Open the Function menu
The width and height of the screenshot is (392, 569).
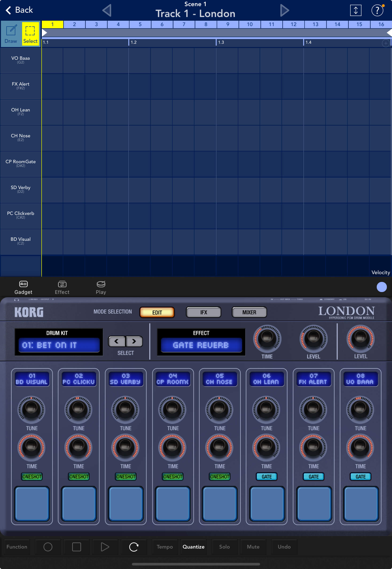point(17,547)
